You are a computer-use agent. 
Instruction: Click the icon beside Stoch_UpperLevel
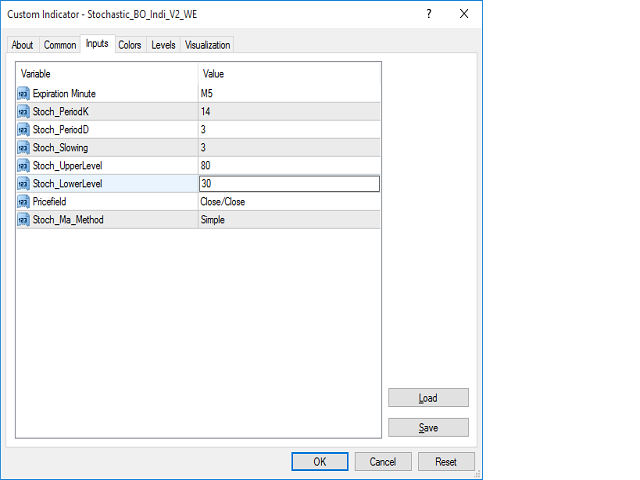tap(24, 165)
